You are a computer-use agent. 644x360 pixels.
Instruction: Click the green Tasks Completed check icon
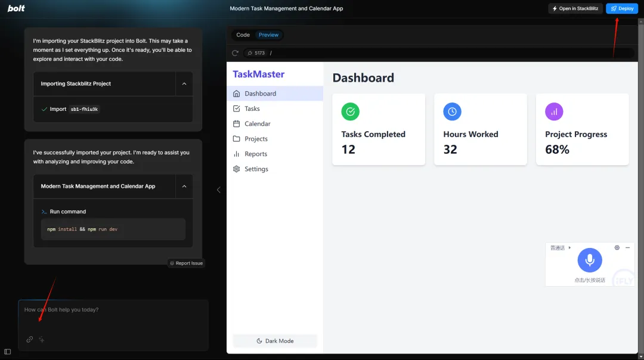pyautogui.click(x=351, y=111)
